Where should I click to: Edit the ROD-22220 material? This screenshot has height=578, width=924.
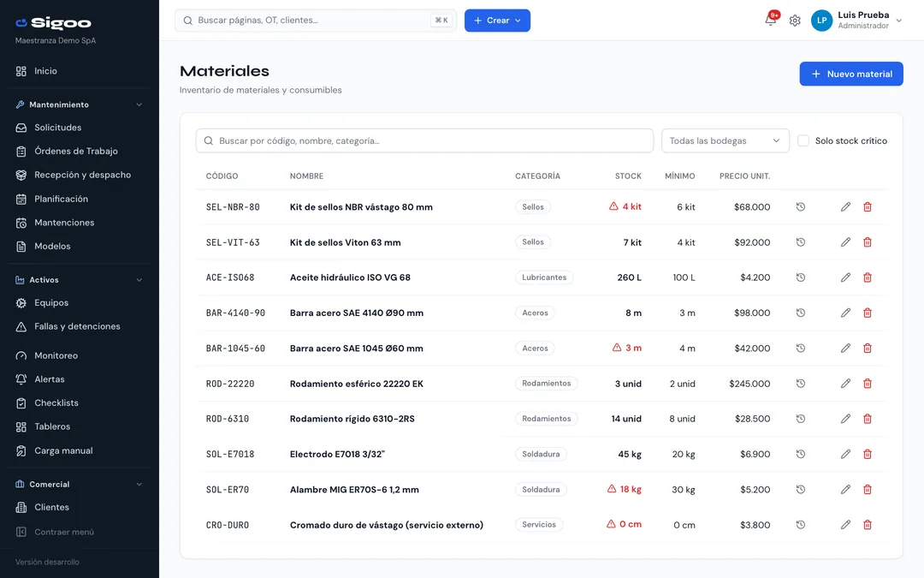[845, 384]
